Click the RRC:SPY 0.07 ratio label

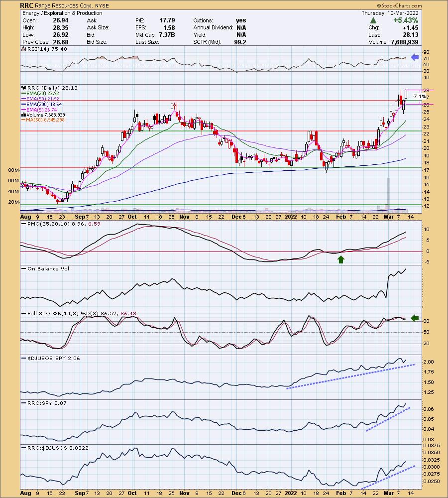pos(44,403)
